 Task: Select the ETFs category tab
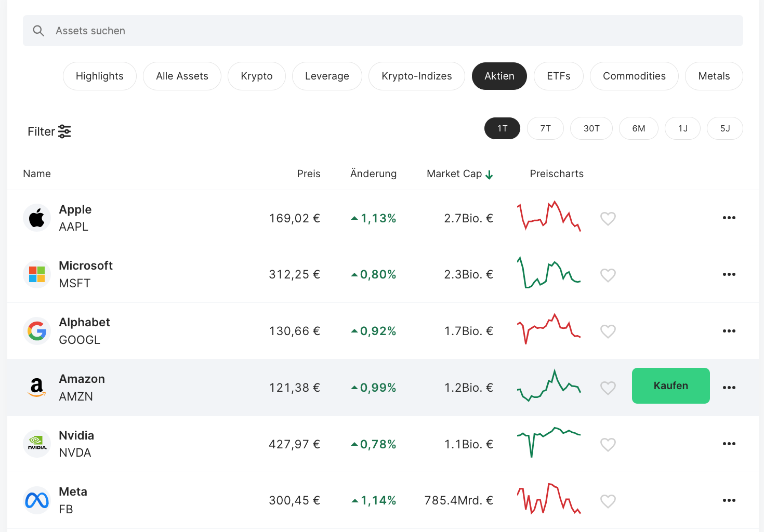(x=558, y=76)
